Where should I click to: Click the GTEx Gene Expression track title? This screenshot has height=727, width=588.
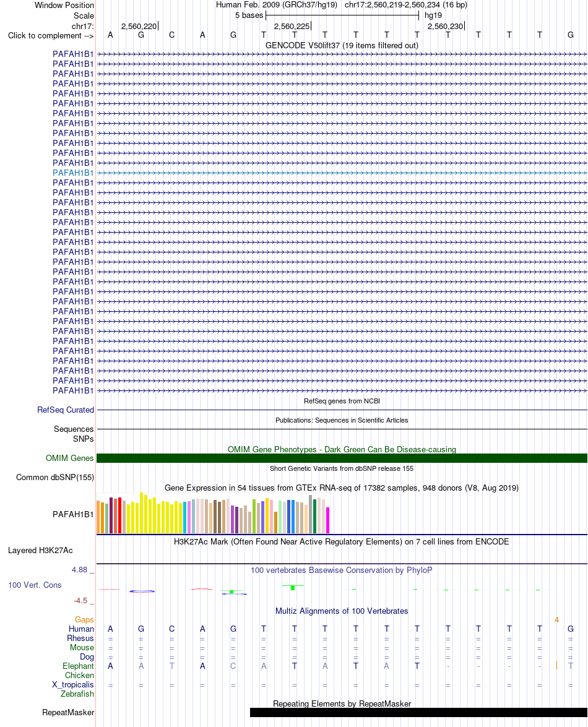pos(342,488)
